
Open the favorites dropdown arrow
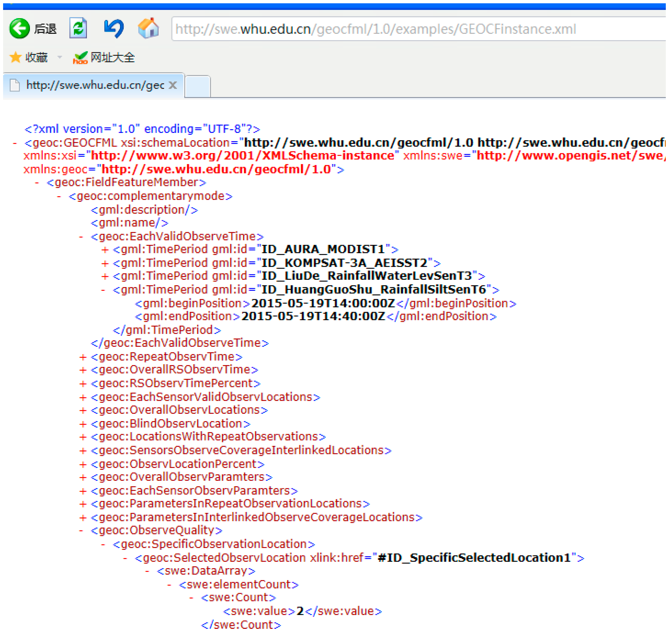pos(60,57)
